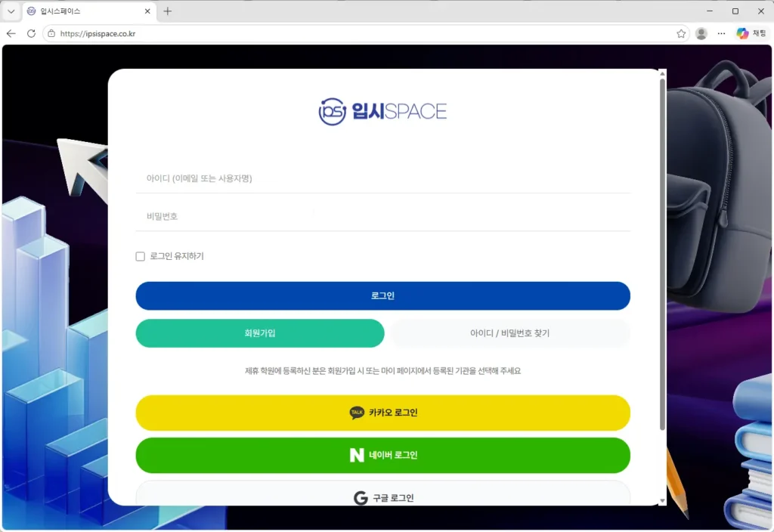Open the tab search chevron
This screenshot has width=774, height=532.
point(11,11)
